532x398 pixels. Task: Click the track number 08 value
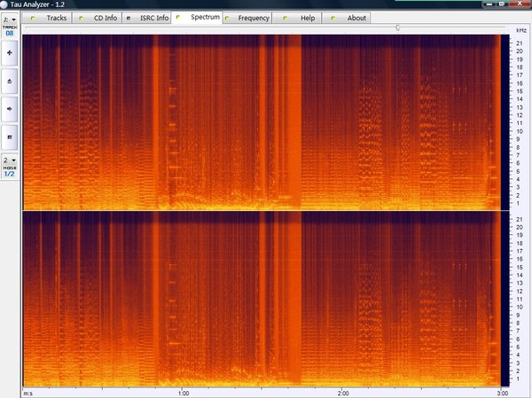[10, 34]
